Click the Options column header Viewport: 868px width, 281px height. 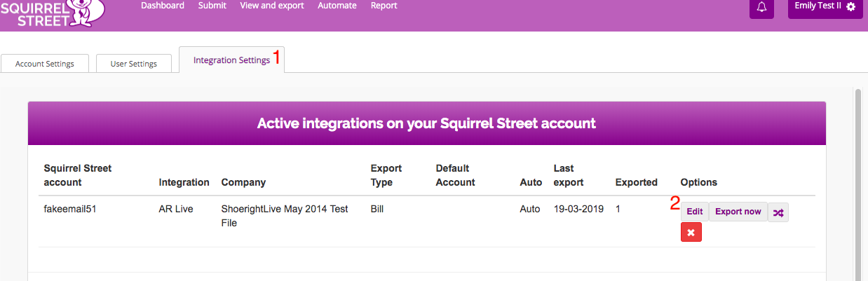pyautogui.click(x=698, y=182)
